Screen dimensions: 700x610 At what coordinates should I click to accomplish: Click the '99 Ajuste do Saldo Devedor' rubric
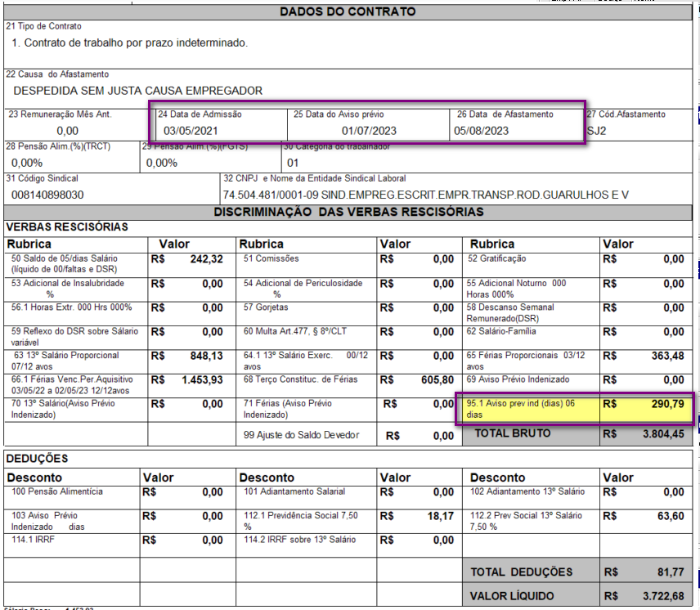301,435
